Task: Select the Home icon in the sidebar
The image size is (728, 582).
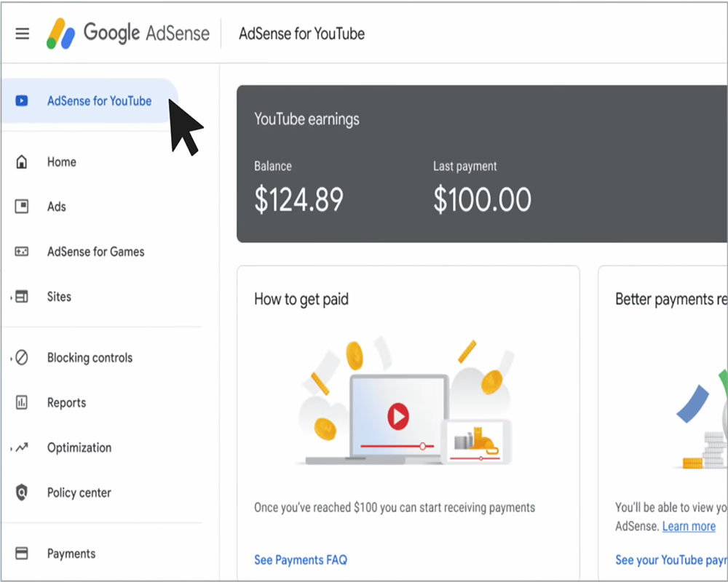Action: (x=23, y=162)
